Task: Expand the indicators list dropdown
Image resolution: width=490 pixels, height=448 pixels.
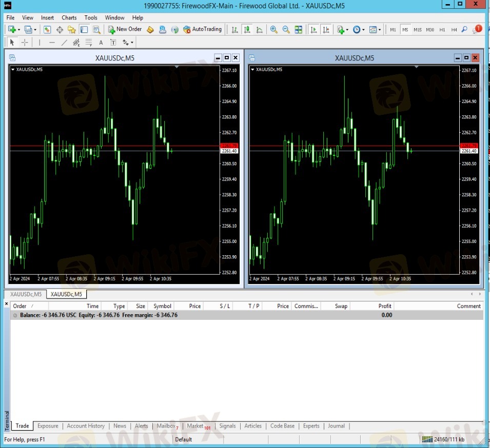Action: coord(347,30)
